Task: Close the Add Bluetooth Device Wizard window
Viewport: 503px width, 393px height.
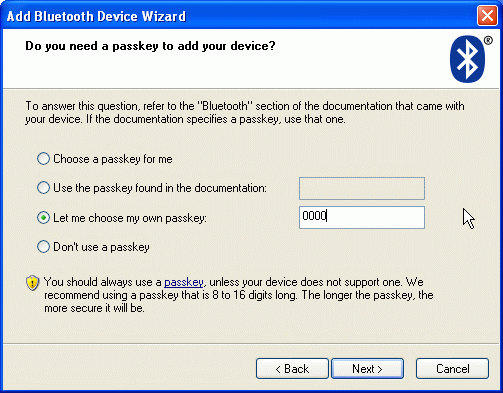Action: [487, 16]
